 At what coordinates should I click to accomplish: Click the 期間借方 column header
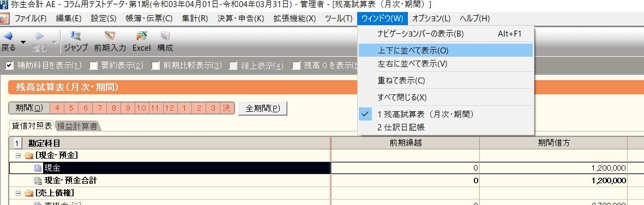(553, 143)
